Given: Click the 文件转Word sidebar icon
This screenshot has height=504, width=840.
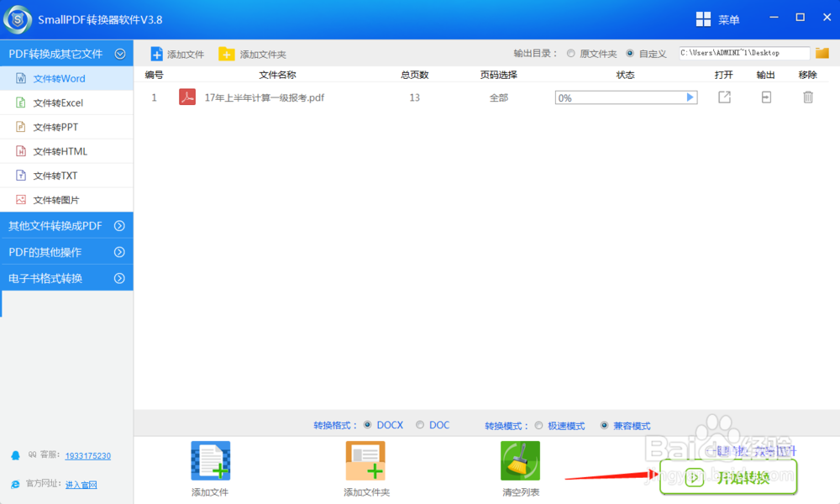Looking at the screenshot, I should (x=20, y=78).
